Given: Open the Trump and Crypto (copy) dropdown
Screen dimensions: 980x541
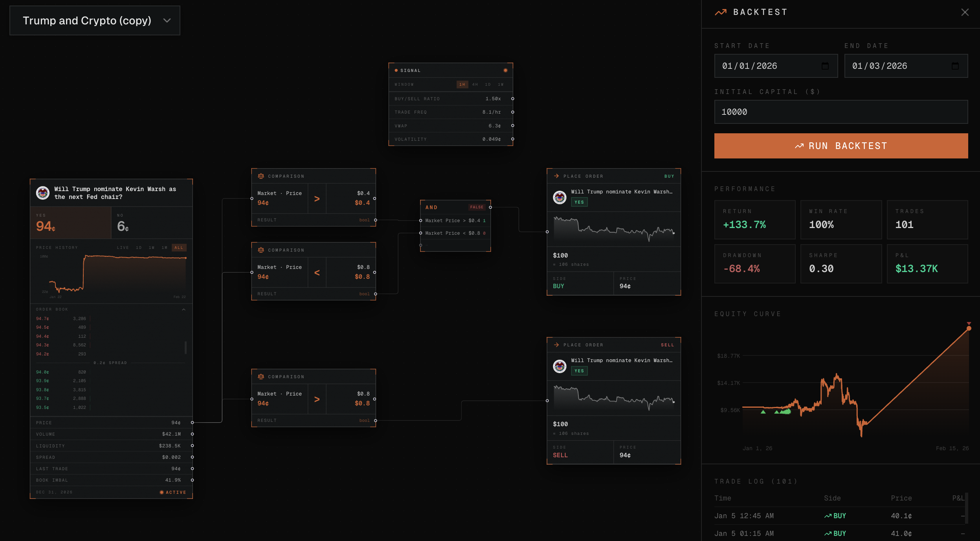Looking at the screenshot, I should (95, 20).
